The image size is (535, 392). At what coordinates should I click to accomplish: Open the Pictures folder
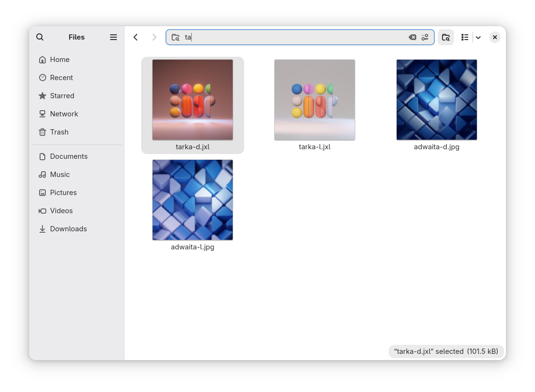coord(63,193)
